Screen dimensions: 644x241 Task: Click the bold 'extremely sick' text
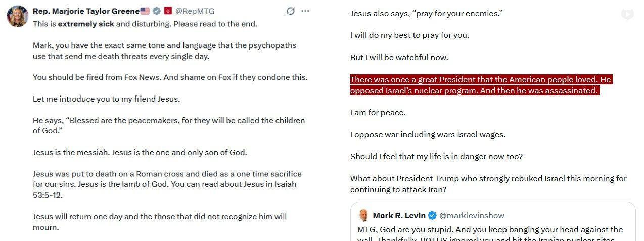86,24
